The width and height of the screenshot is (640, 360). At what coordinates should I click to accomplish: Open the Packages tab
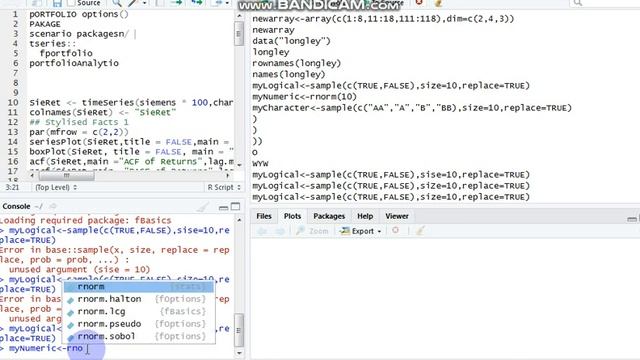coord(329,216)
